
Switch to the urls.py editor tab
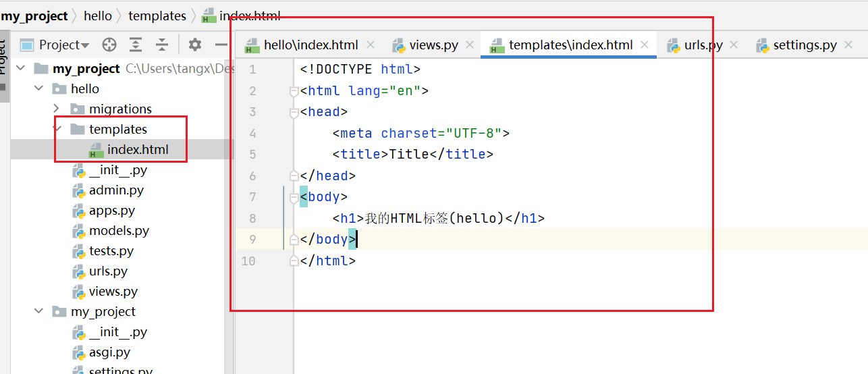click(695, 45)
